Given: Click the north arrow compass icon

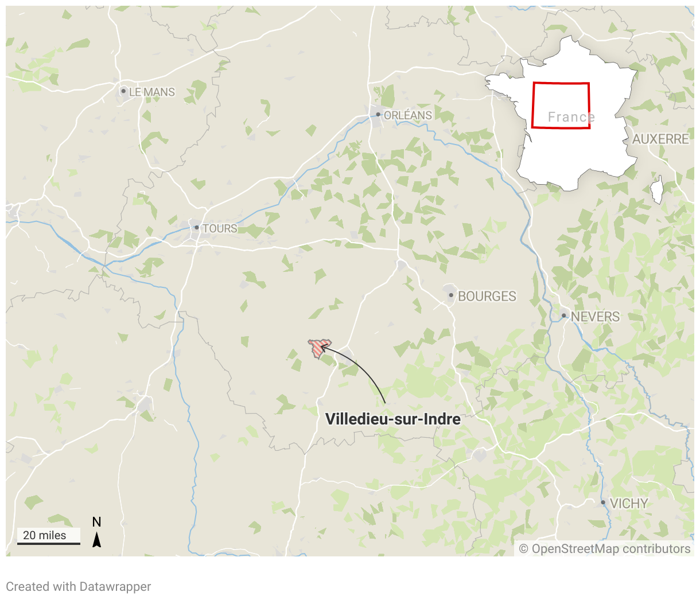Looking at the screenshot, I should (97, 531).
